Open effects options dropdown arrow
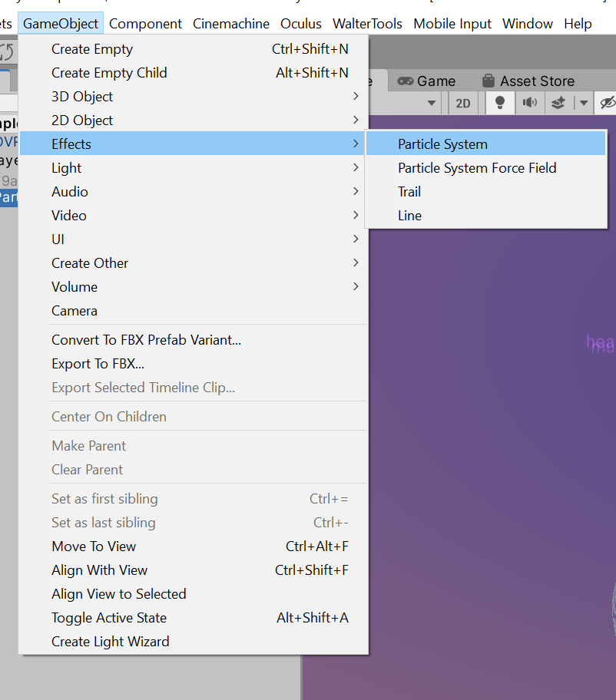Image resolution: width=616 pixels, height=700 pixels. pos(584,103)
